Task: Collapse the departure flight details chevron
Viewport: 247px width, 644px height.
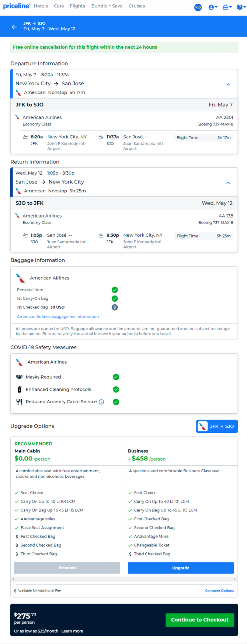Action: click(228, 84)
